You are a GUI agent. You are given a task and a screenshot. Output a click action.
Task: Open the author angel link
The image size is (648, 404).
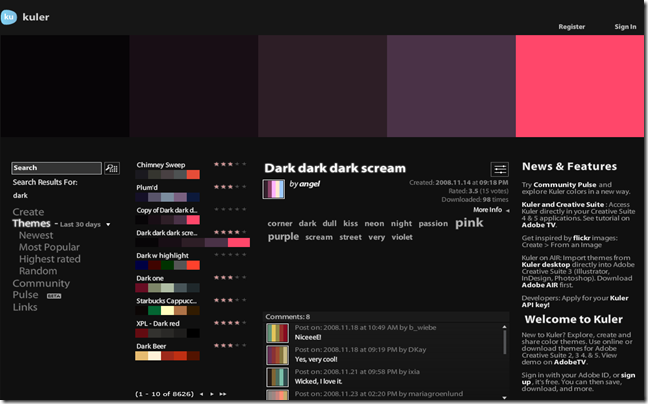pos(310,184)
